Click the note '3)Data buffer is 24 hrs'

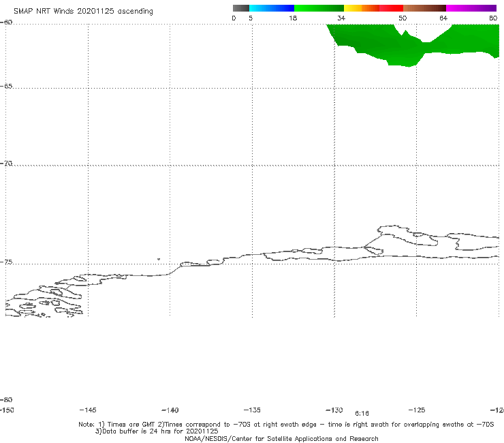(157, 431)
